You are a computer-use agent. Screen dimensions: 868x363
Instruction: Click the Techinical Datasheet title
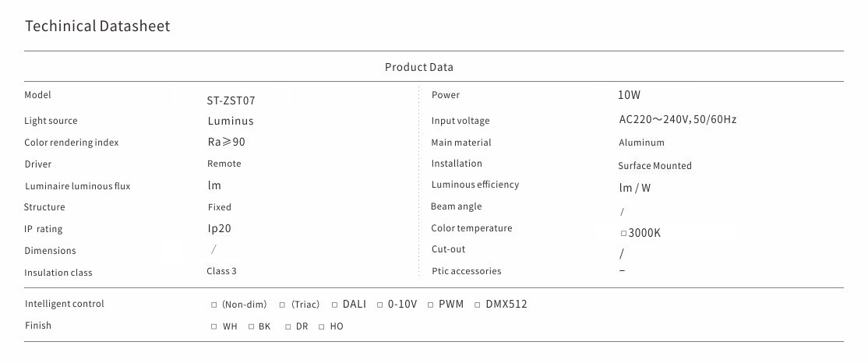pos(97,26)
